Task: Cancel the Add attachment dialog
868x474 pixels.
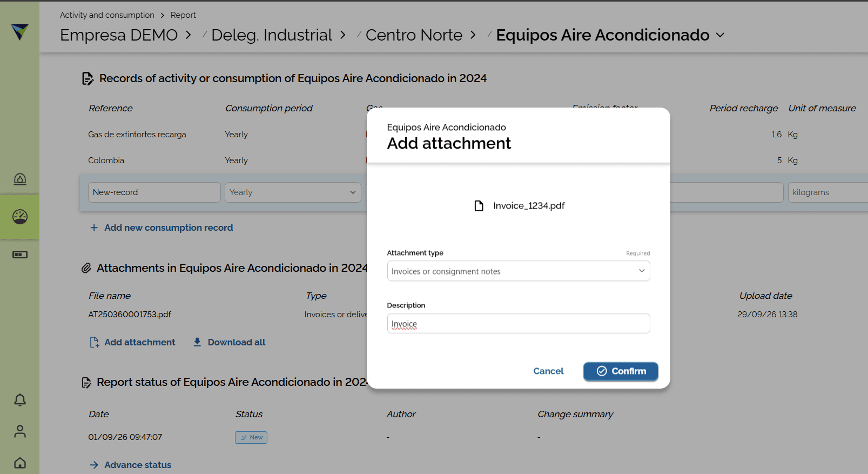Action: coord(548,371)
